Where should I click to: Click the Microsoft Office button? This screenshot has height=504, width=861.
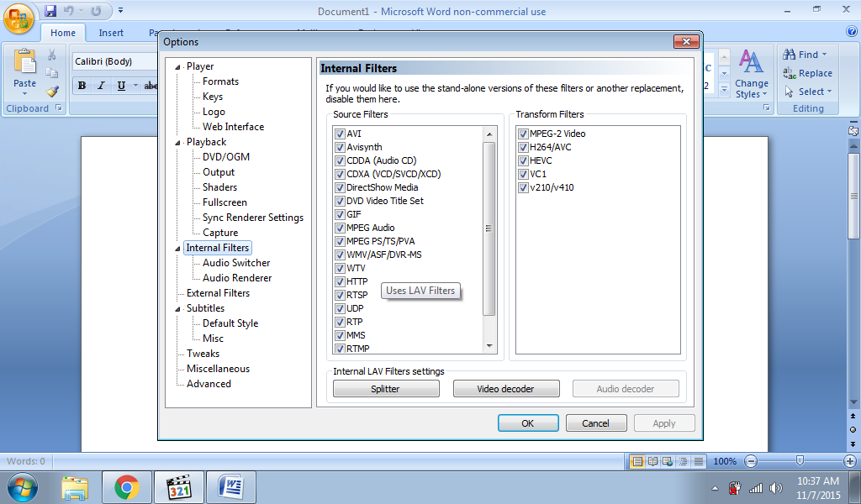click(x=18, y=18)
